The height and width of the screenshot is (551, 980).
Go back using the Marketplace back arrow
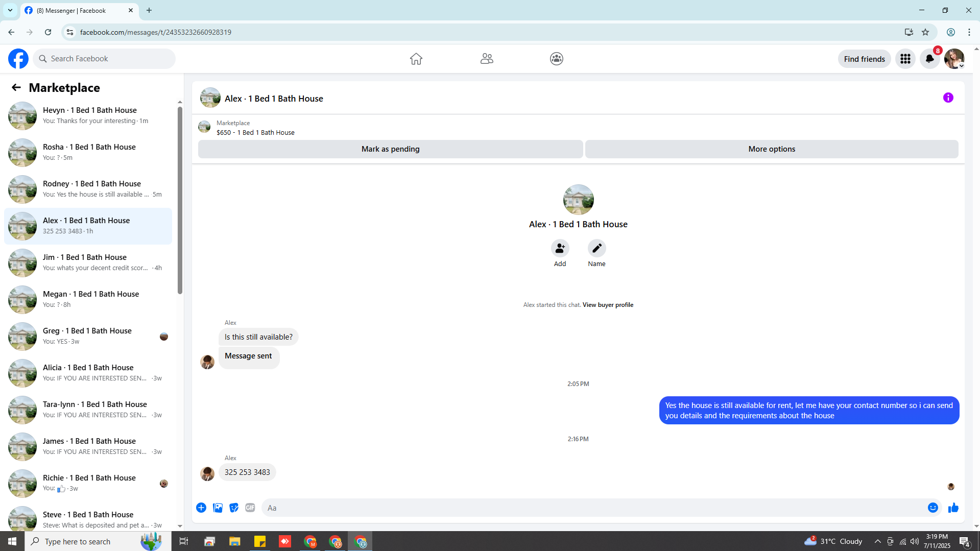[16, 88]
